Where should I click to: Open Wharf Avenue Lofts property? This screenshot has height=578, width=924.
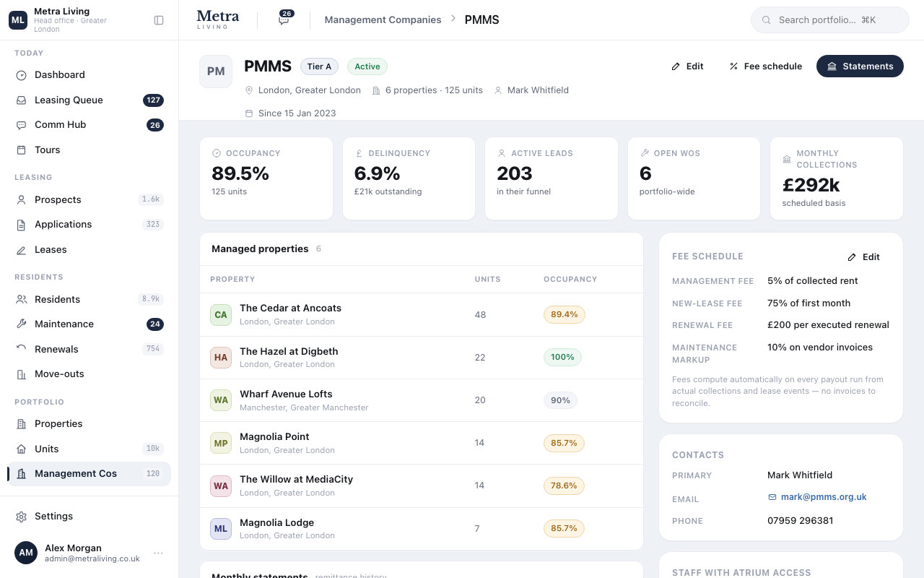point(422,400)
